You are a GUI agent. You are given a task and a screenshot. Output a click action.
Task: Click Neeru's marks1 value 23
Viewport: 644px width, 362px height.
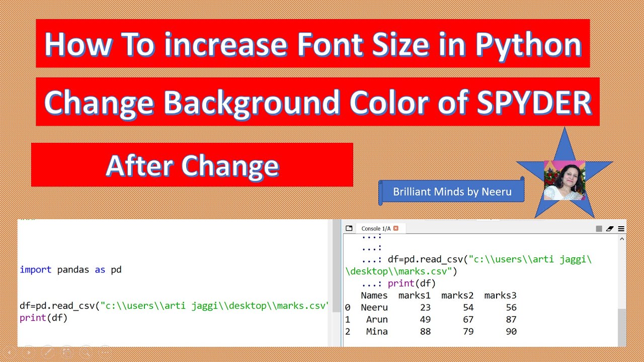[x=425, y=307]
